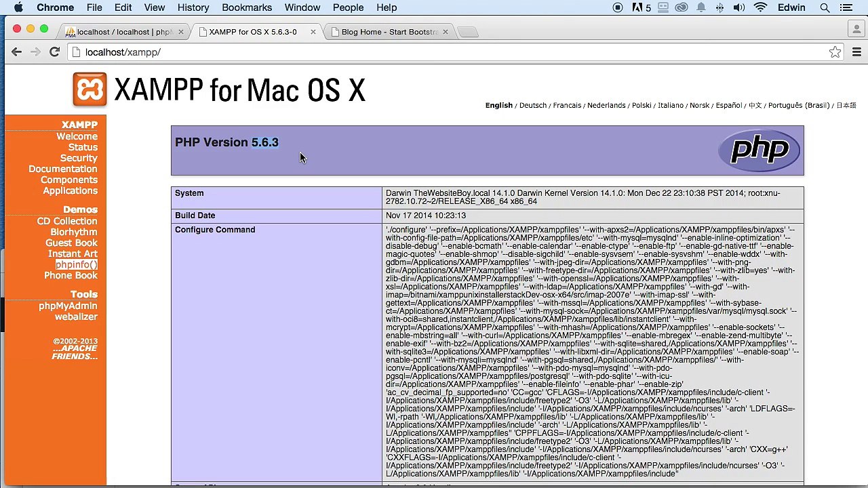
Task: Switch language to Norsk
Action: coord(699,105)
